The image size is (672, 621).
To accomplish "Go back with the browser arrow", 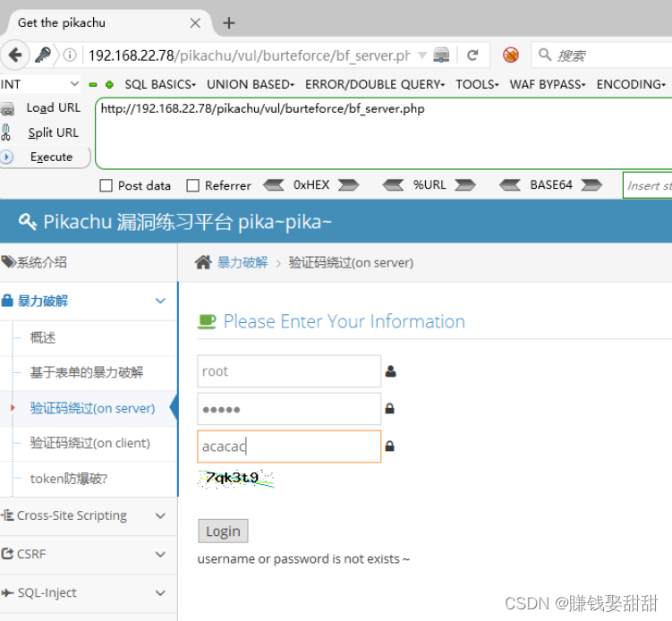I will point(15,55).
